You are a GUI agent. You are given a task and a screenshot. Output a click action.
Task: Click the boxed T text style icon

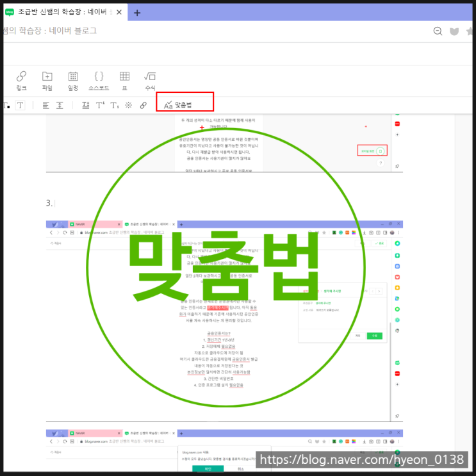click(x=20, y=105)
